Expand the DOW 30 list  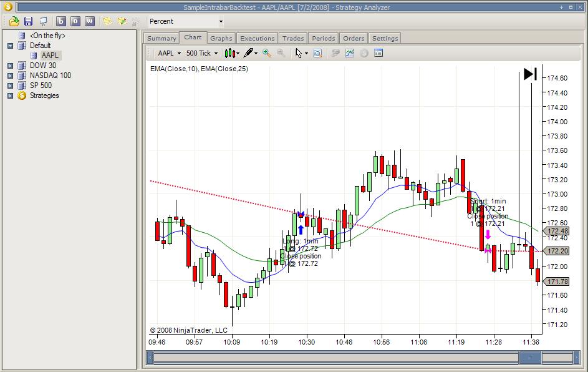click(x=10, y=66)
